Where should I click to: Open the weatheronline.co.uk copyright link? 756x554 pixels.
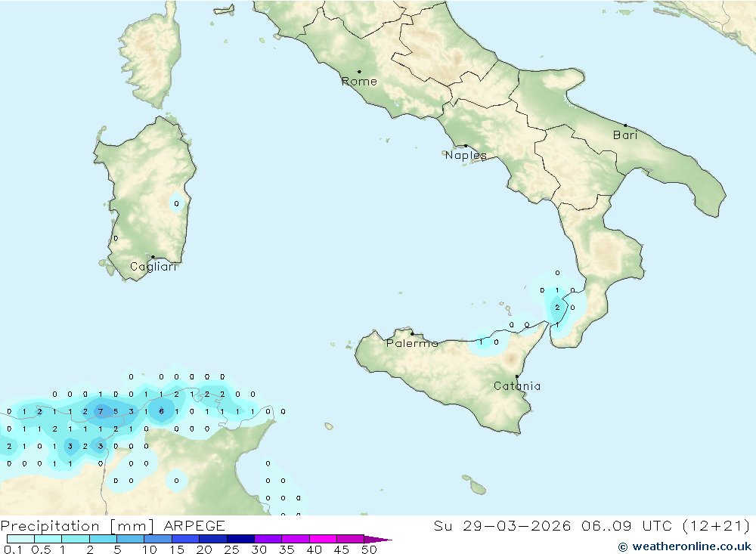pyautogui.click(x=685, y=546)
